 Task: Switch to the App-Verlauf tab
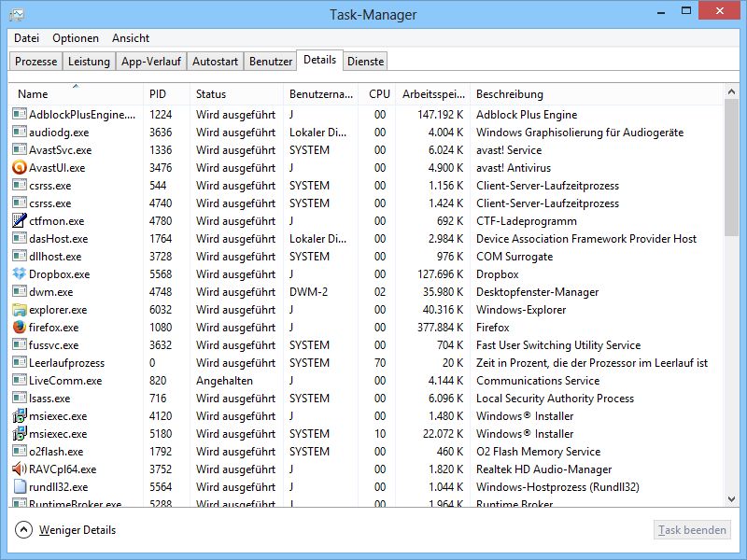[151, 62]
